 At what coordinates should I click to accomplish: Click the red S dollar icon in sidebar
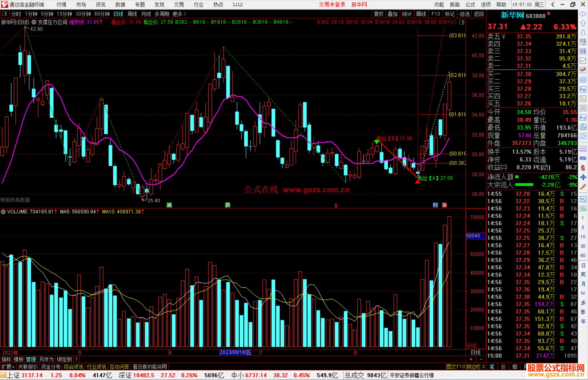tap(583, 168)
